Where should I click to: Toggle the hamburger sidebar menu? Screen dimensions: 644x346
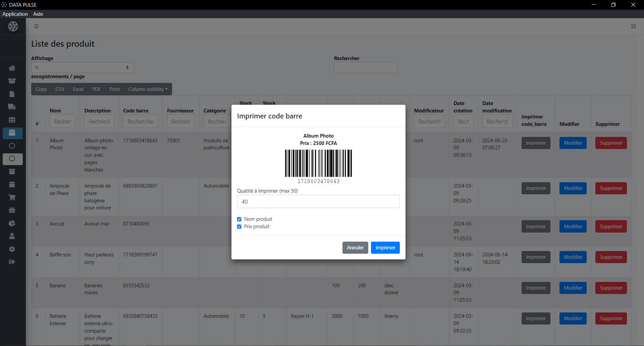[x=36, y=26]
